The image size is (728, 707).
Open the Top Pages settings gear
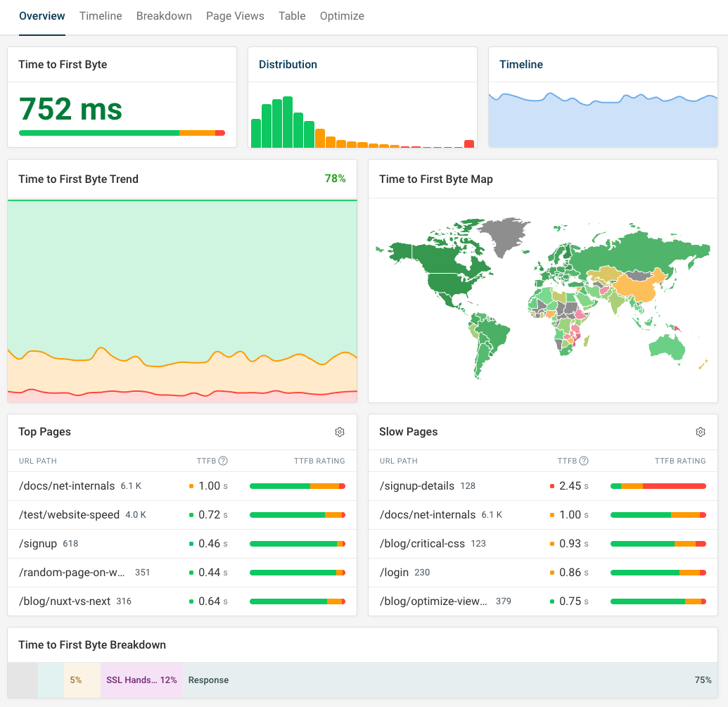[340, 431]
